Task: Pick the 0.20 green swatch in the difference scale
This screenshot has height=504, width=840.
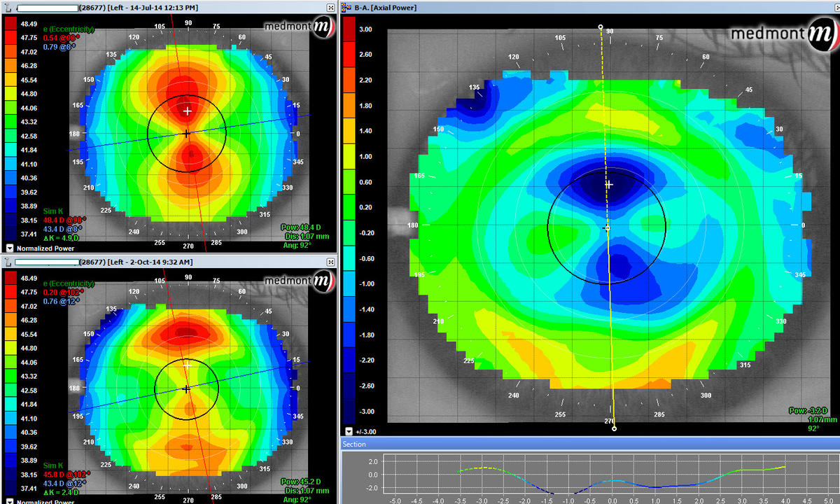Action: 349,207
